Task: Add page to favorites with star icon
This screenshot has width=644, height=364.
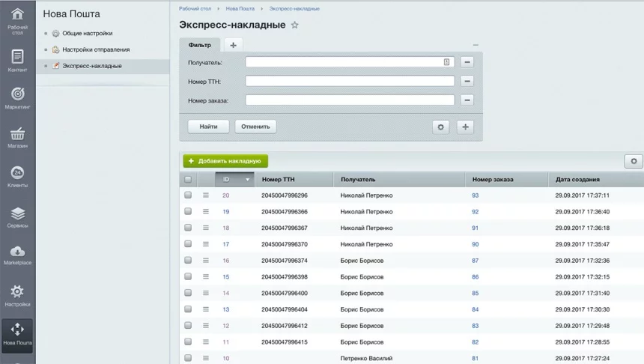Action: 295,25
